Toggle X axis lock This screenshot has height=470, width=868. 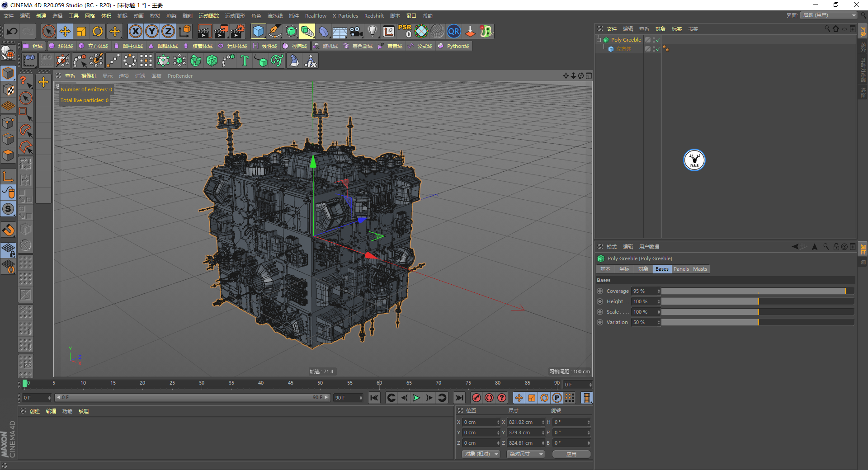point(135,31)
